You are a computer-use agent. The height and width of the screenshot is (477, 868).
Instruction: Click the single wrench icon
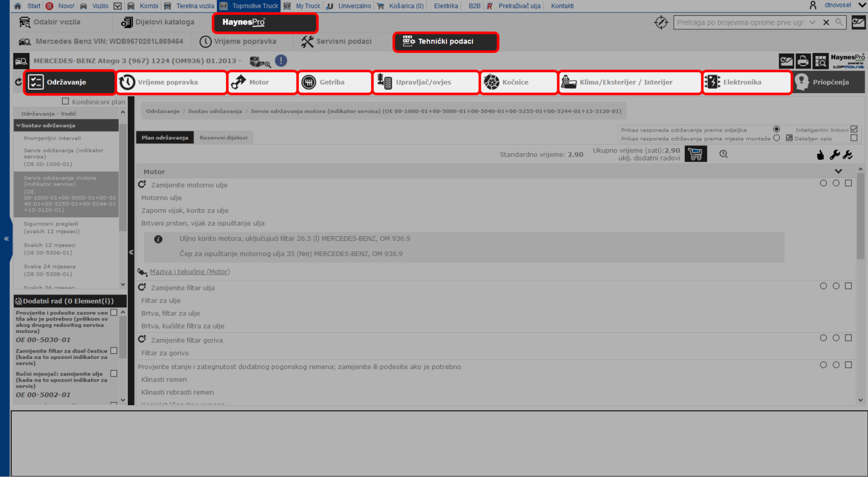coord(834,154)
